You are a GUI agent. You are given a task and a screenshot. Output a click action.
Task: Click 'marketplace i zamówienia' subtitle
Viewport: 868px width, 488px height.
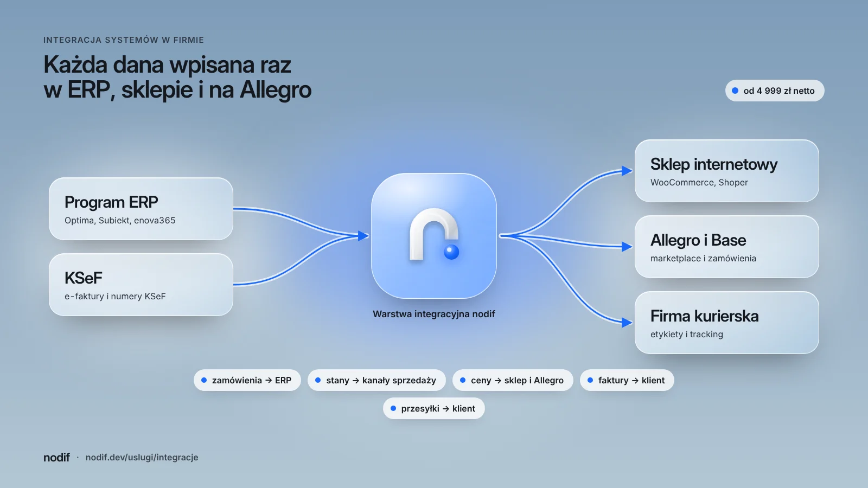coord(703,258)
